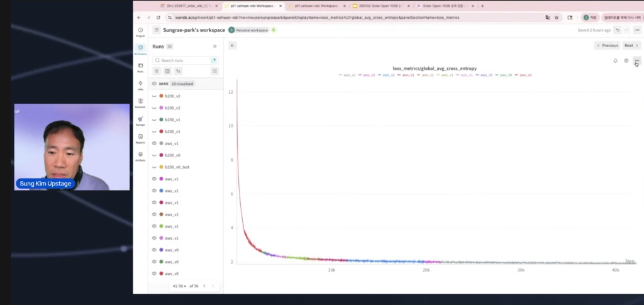Open the panel three-dot overflow menu
644x305 pixels.
636,61
